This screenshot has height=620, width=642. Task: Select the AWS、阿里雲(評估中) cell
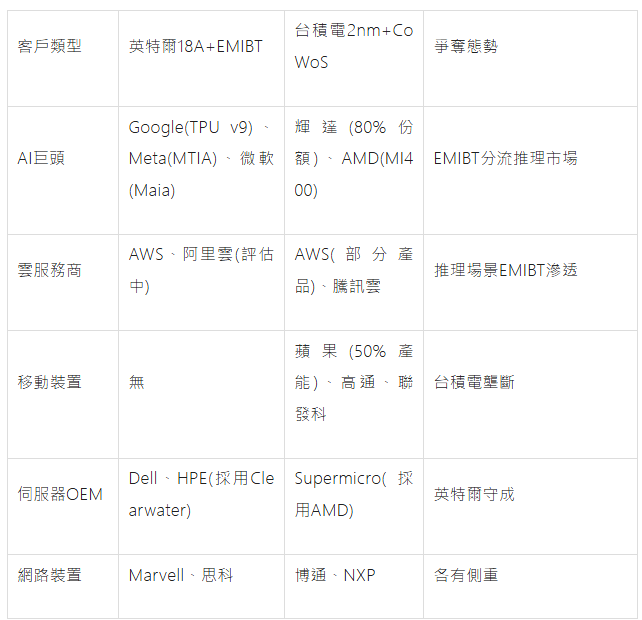200,270
